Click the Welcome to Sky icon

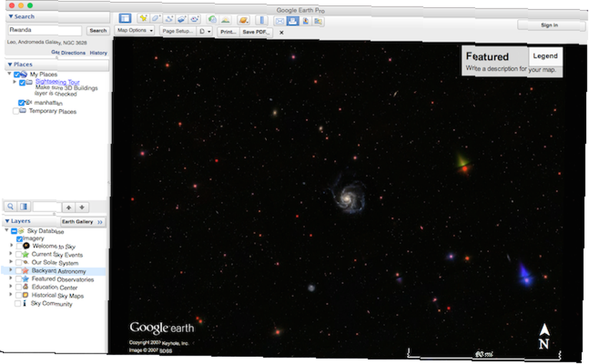(26, 246)
